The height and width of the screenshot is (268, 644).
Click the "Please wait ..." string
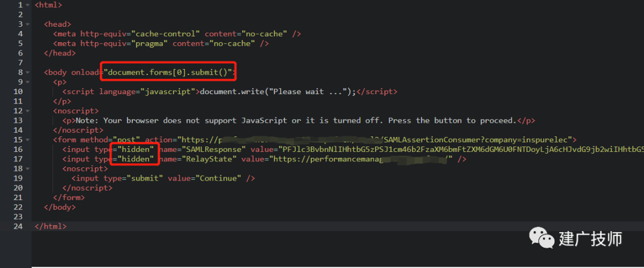307,92
